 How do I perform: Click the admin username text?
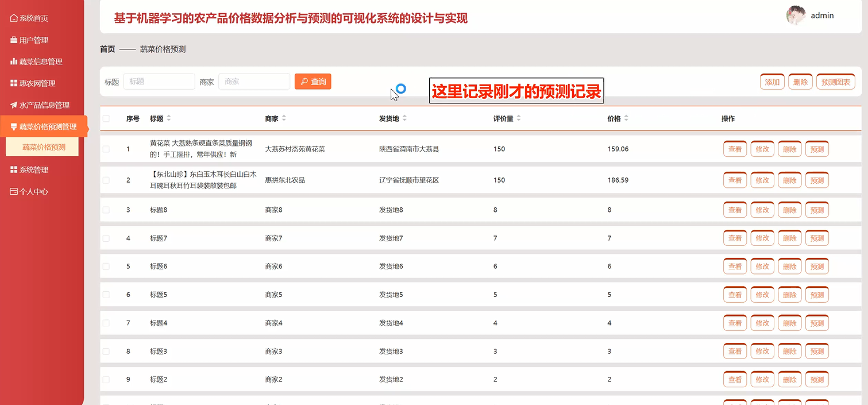(x=822, y=16)
